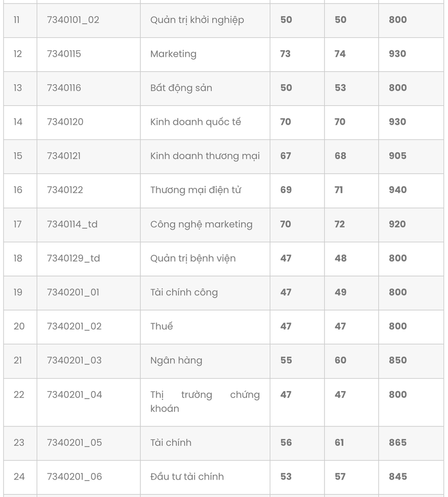
Task: Click the Kinh doanh thương mại name
Action: pyautogui.click(x=205, y=156)
